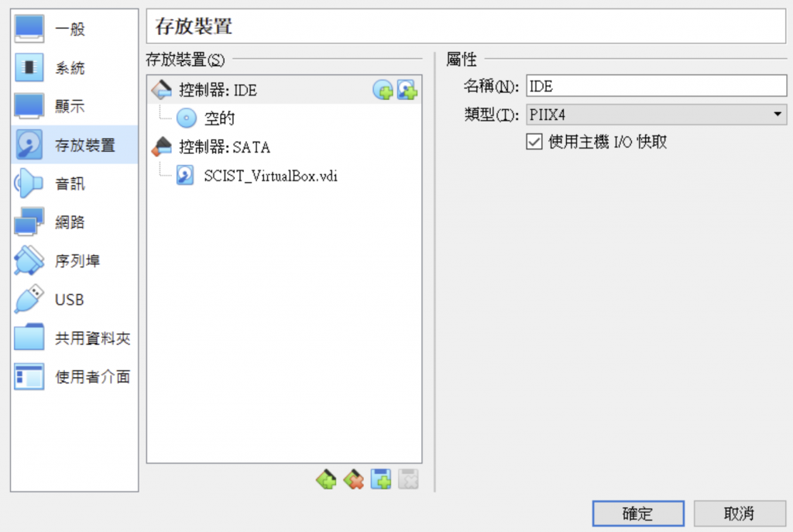
Task: Toggle the 使用主機 I/O 快取 checkbox
Action: point(534,142)
